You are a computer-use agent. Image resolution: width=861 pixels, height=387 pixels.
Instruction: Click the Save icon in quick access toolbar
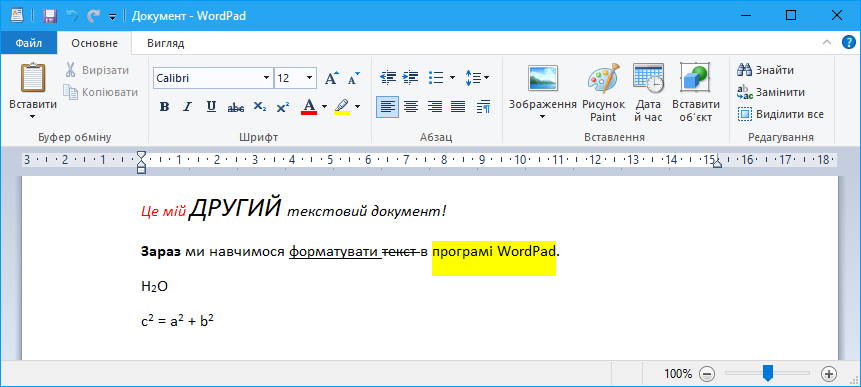click(50, 16)
